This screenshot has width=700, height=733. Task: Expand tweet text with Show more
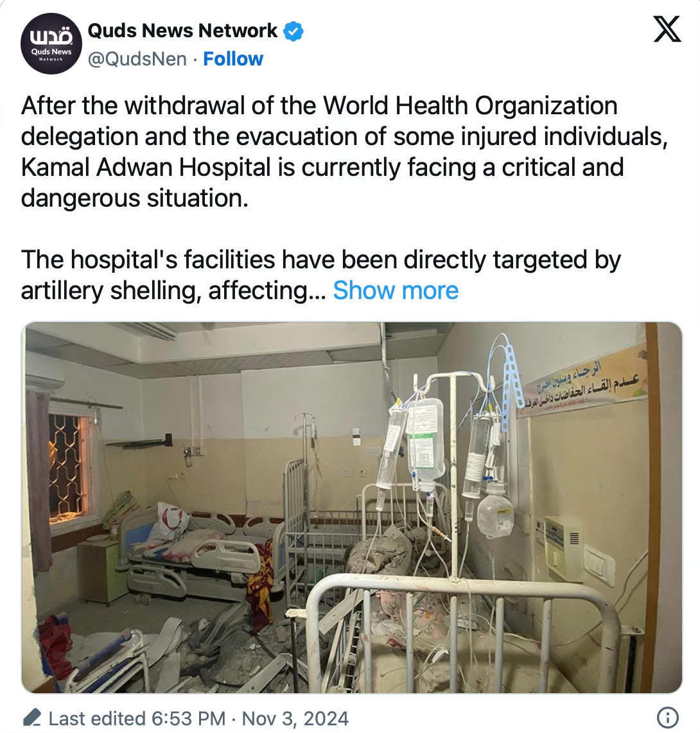(396, 290)
